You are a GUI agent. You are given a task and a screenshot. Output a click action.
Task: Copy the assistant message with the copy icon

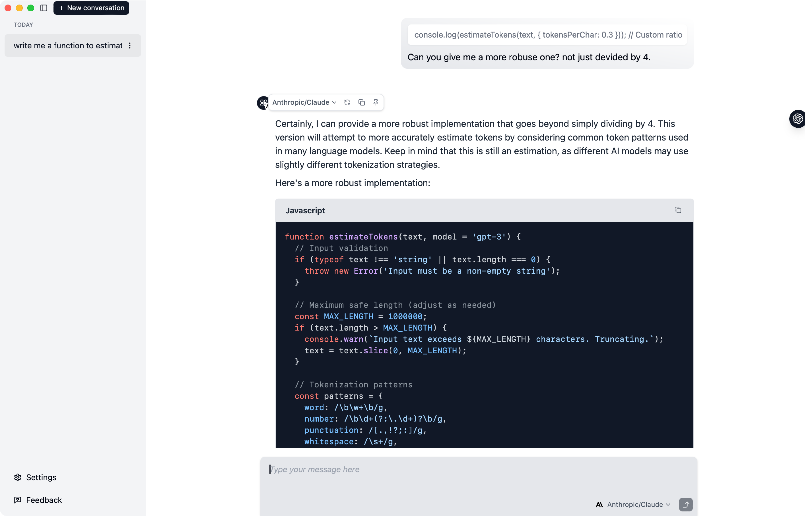(362, 102)
